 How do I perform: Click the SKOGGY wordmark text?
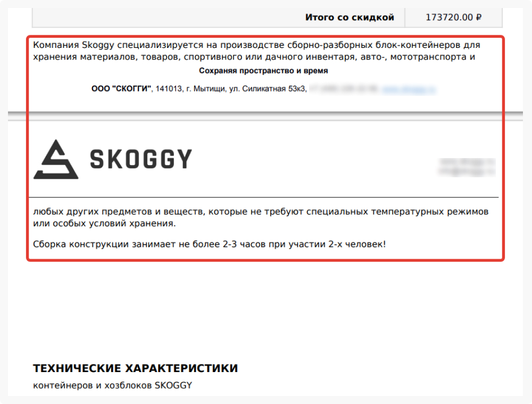(141, 159)
